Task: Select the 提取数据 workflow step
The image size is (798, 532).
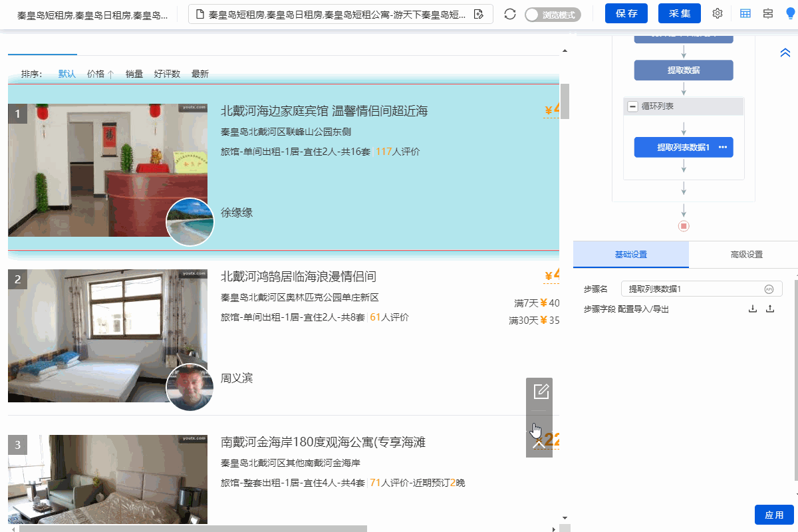Action: [684, 70]
